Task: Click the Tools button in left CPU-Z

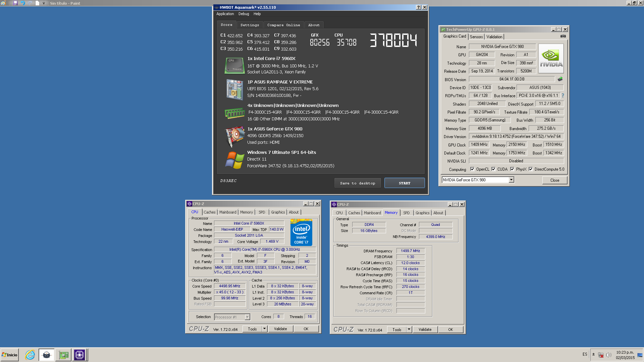Action: [252, 329]
